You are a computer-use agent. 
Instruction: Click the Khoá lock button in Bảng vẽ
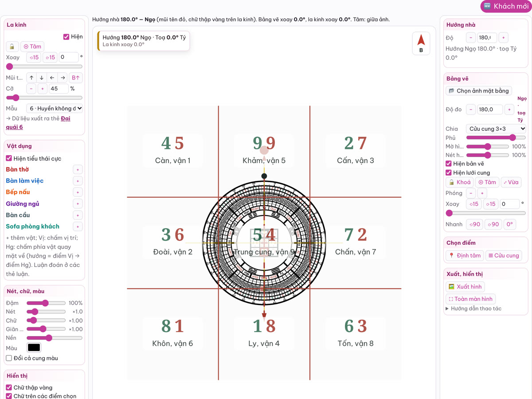click(x=459, y=182)
